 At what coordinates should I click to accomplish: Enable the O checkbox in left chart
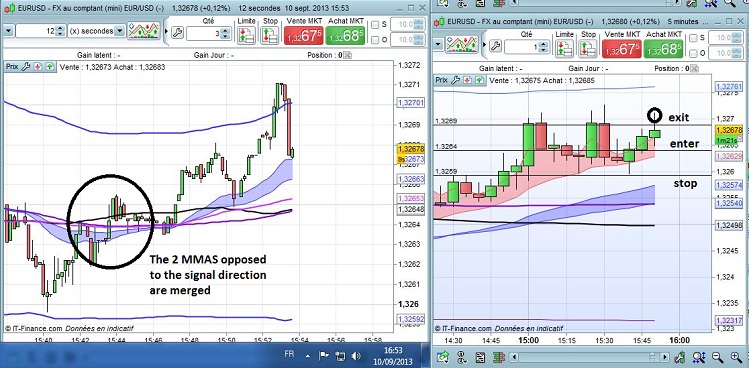click(x=375, y=40)
